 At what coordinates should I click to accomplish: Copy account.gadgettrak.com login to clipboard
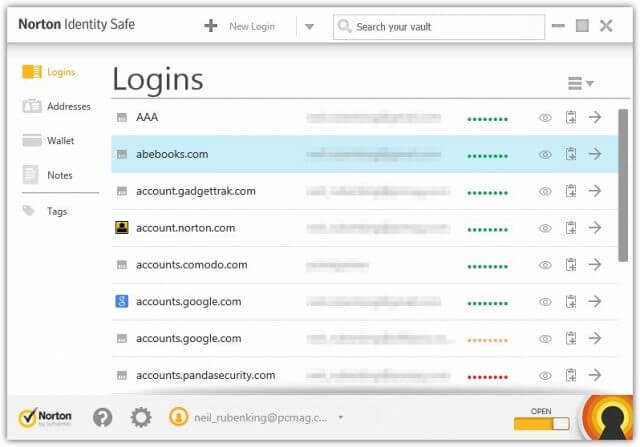pyautogui.click(x=571, y=191)
